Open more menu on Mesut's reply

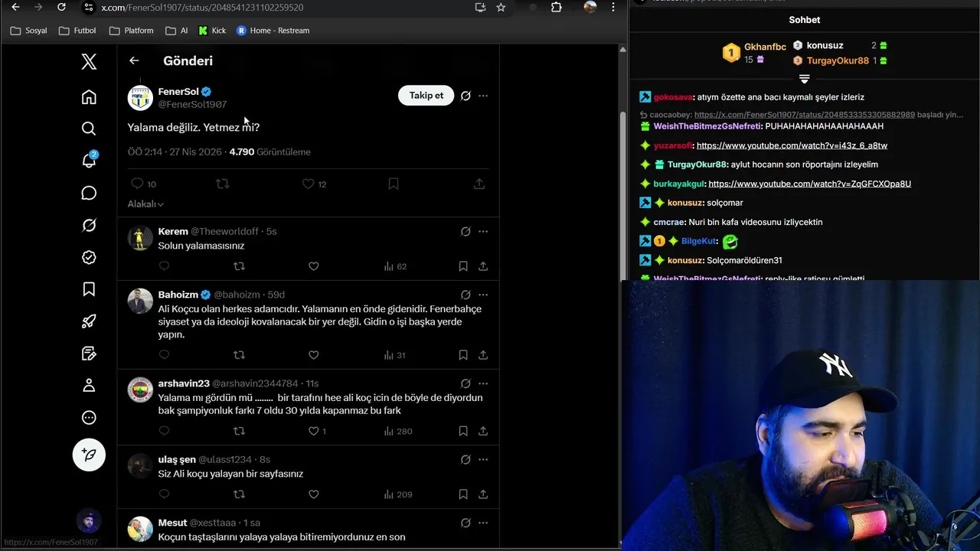coord(483,523)
